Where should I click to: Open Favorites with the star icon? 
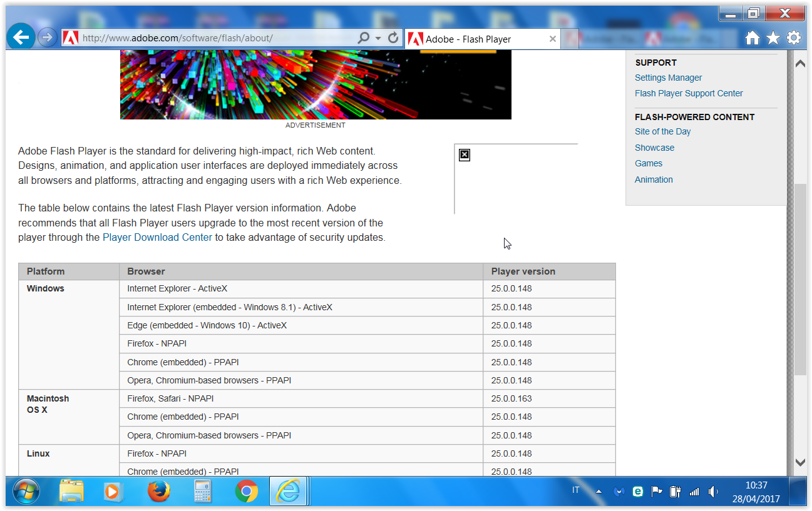773,38
